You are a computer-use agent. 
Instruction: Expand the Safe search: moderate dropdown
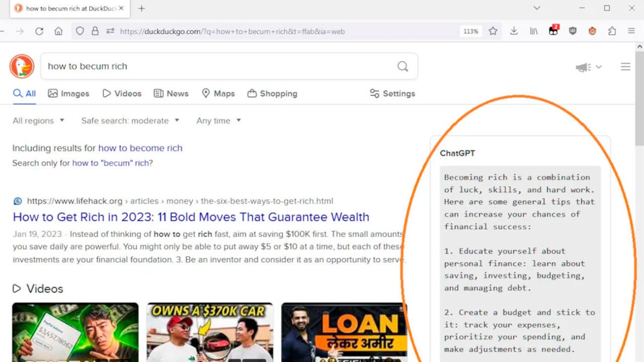point(130,121)
